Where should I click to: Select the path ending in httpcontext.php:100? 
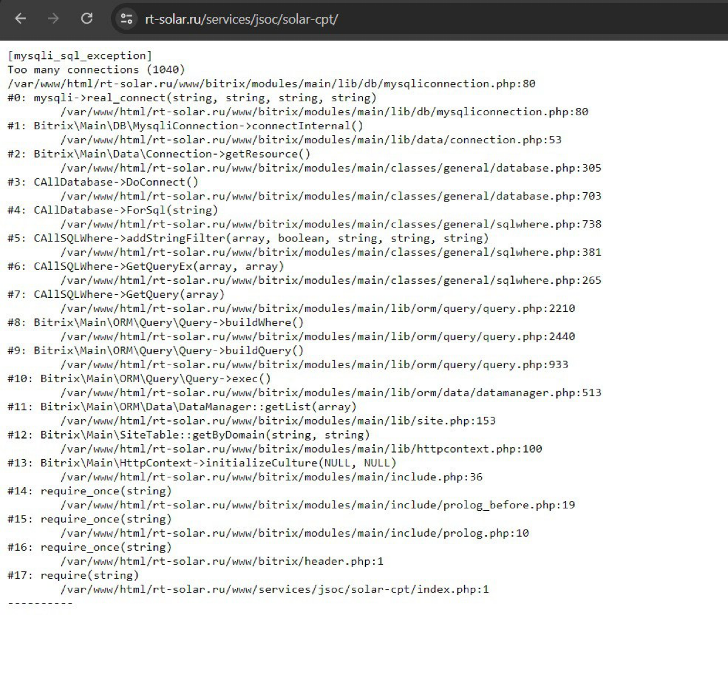(302, 449)
